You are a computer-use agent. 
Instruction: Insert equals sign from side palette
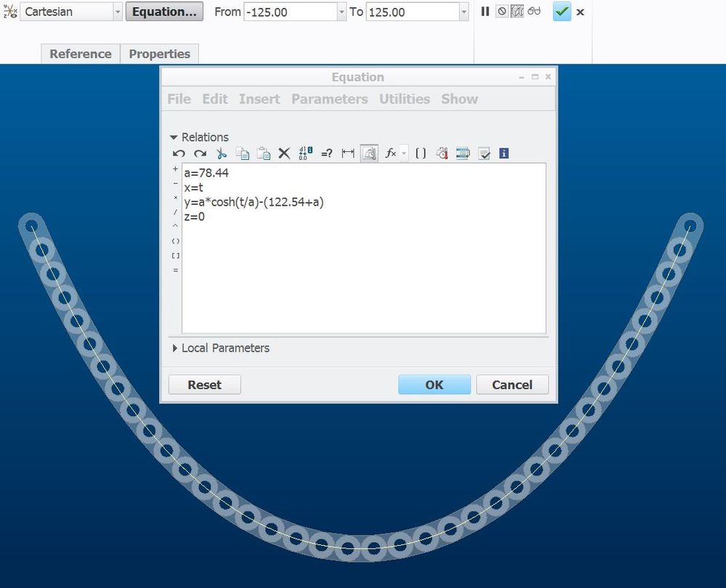point(175,270)
